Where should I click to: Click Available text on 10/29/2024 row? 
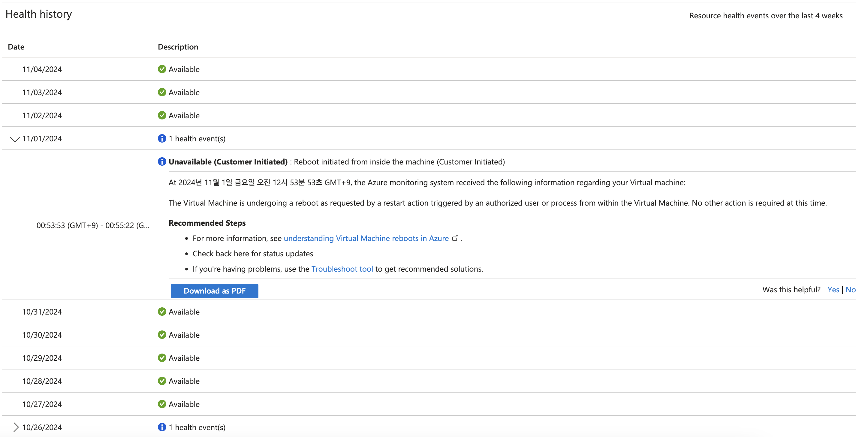tap(184, 358)
